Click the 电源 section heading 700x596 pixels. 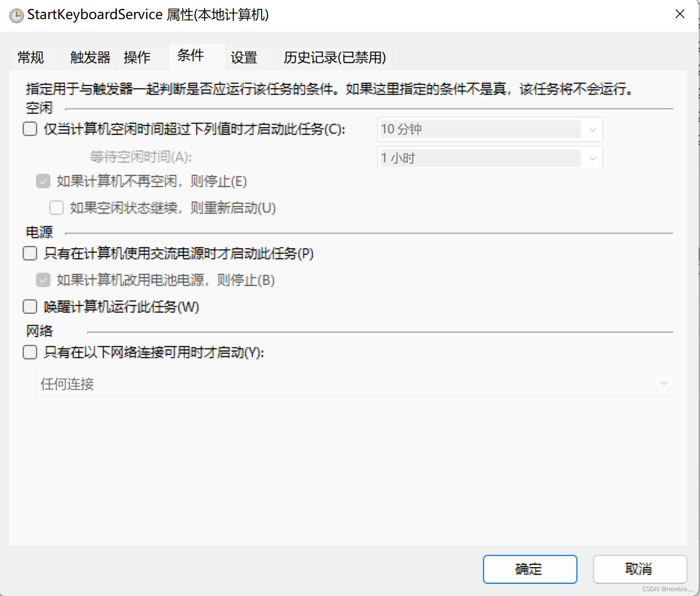click(x=39, y=232)
